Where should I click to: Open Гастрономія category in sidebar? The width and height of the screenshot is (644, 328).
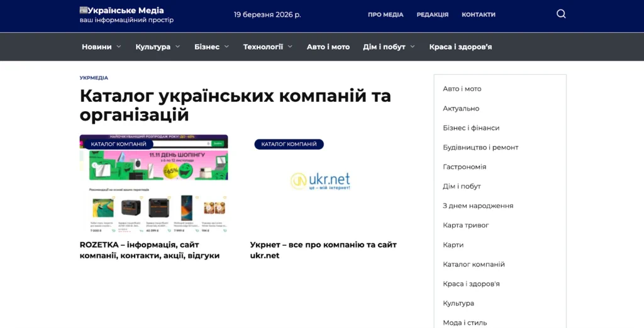pyautogui.click(x=464, y=167)
